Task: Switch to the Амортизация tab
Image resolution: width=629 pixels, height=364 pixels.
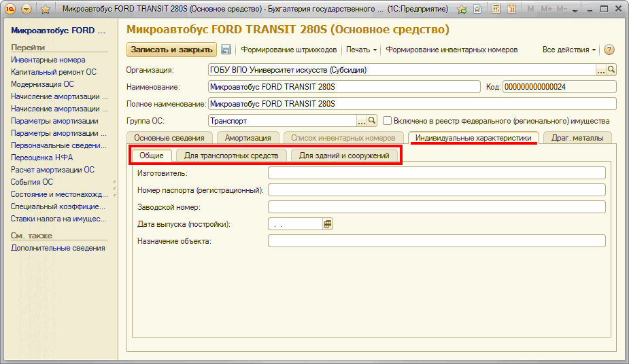Action: coord(248,138)
